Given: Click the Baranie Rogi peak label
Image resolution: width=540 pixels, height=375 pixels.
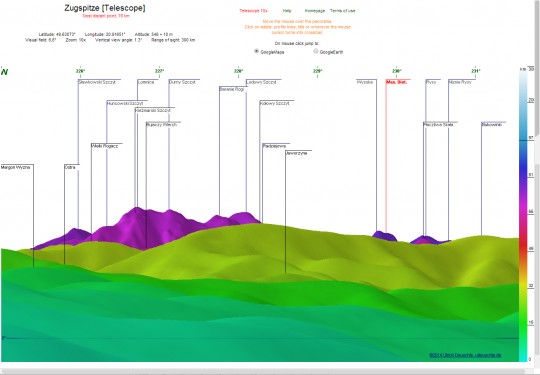Looking at the screenshot, I should click(231, 89).
